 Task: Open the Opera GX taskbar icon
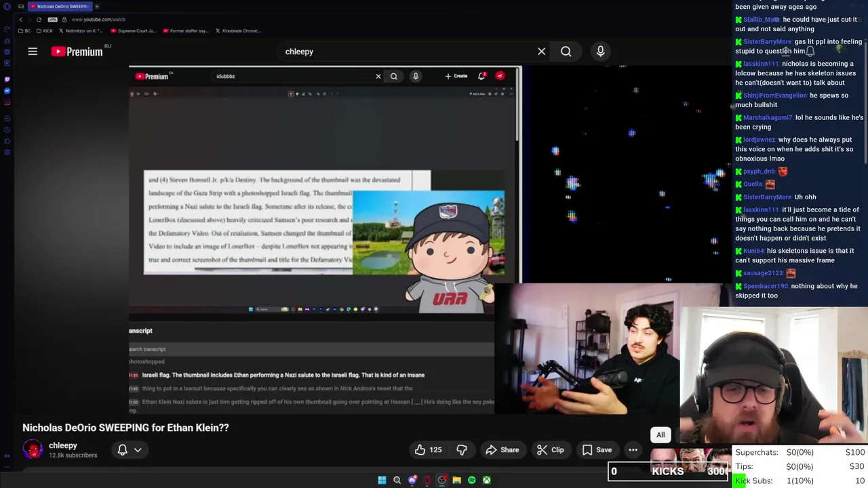click(427, 481)
